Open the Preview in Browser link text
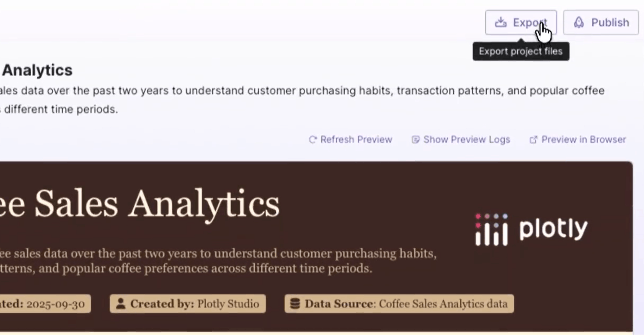Viewport: 644px width, 335px height. [583, 139]
